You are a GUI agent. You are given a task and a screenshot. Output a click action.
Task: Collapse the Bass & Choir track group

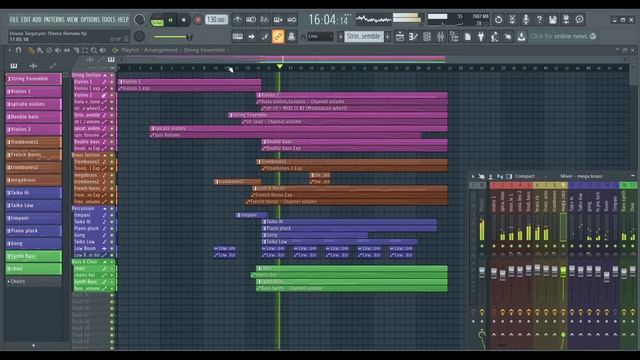[x=105, y=262]
